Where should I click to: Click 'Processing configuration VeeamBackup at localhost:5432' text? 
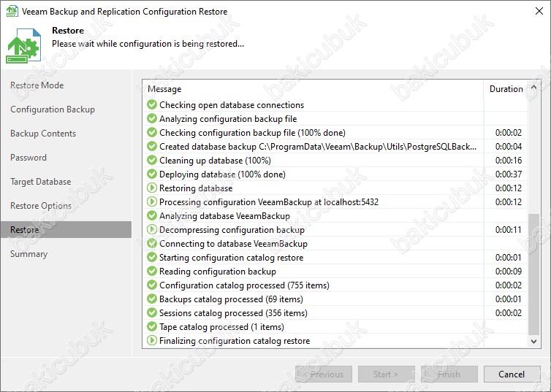(269, 202)
